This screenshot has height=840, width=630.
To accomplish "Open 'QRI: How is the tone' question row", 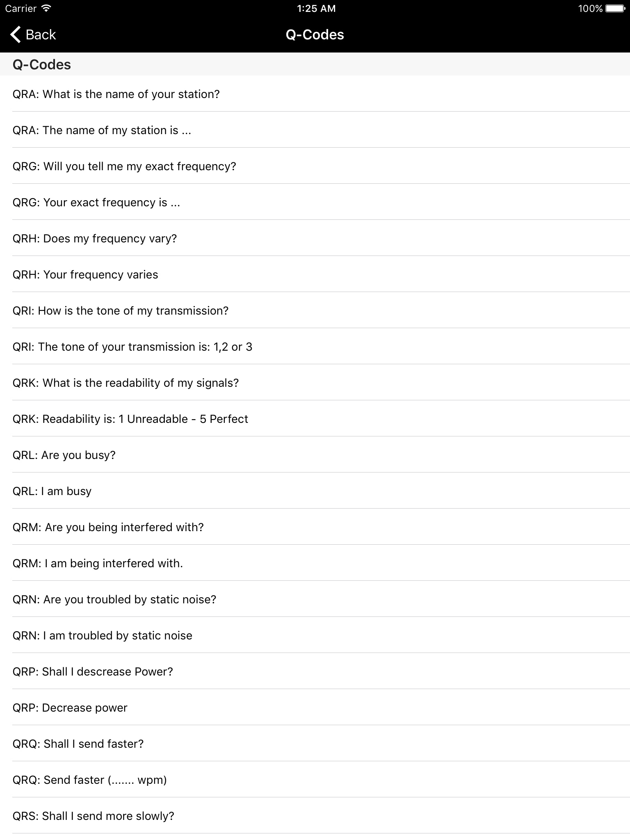I will click(x=121, y=311).
